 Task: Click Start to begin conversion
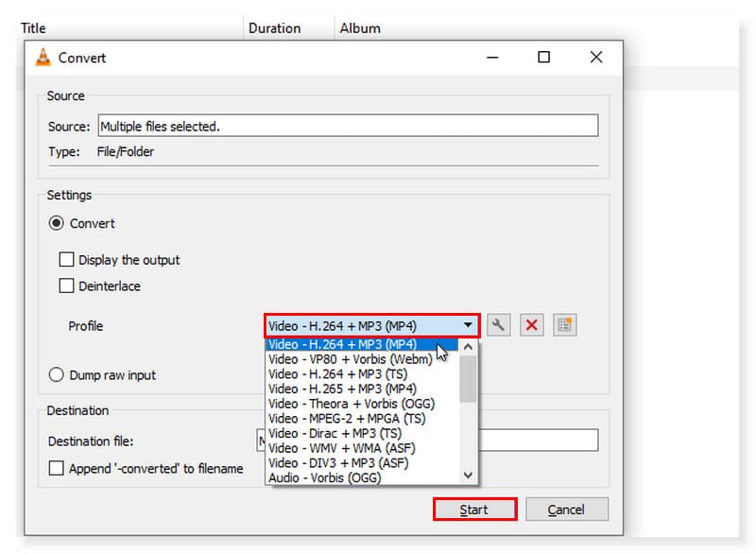tap(473, 509)
